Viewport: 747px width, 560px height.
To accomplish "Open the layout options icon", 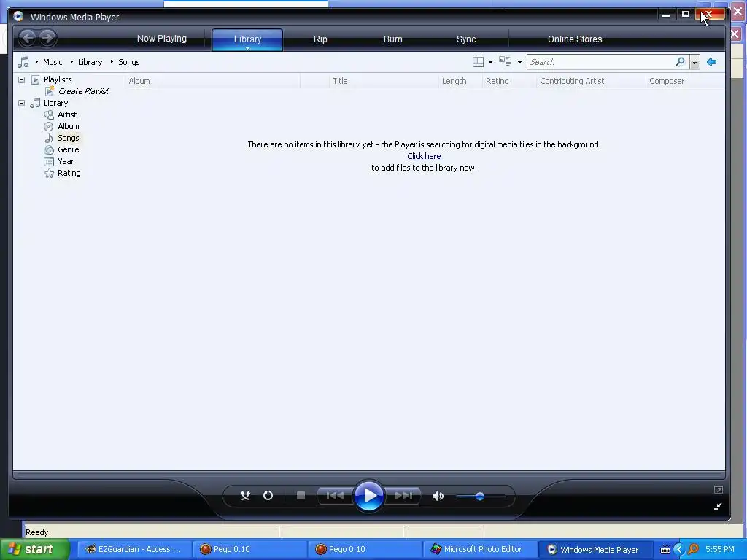I will (x=478, y=62).
